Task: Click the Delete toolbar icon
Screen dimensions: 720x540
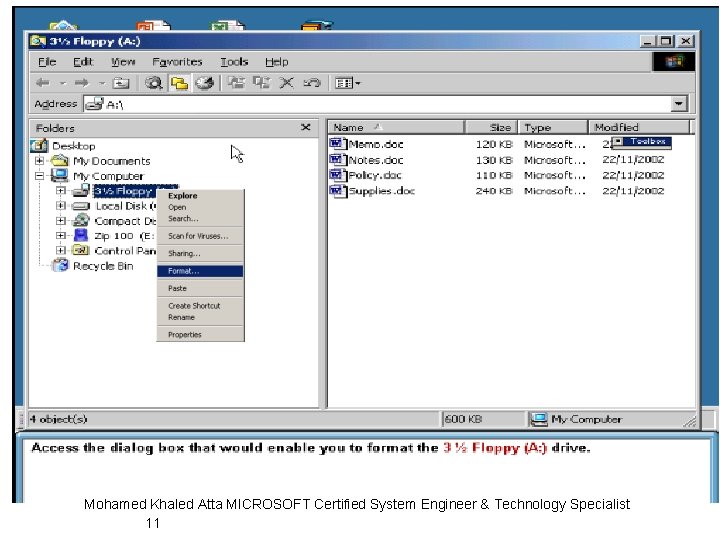Action: pyautogui.click(x=287, y=83)
